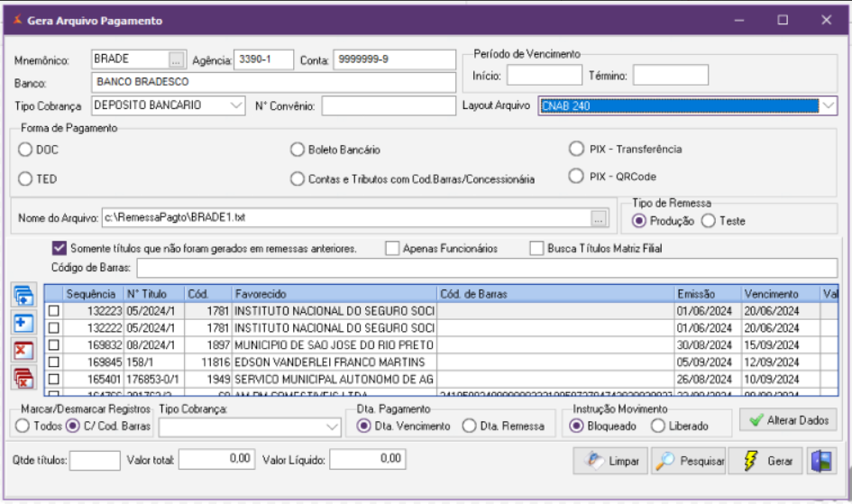This screenshot has height=504, width=852.
Task: Click the add-all-records icon with stacked blue windows
Action: (24, 296)
